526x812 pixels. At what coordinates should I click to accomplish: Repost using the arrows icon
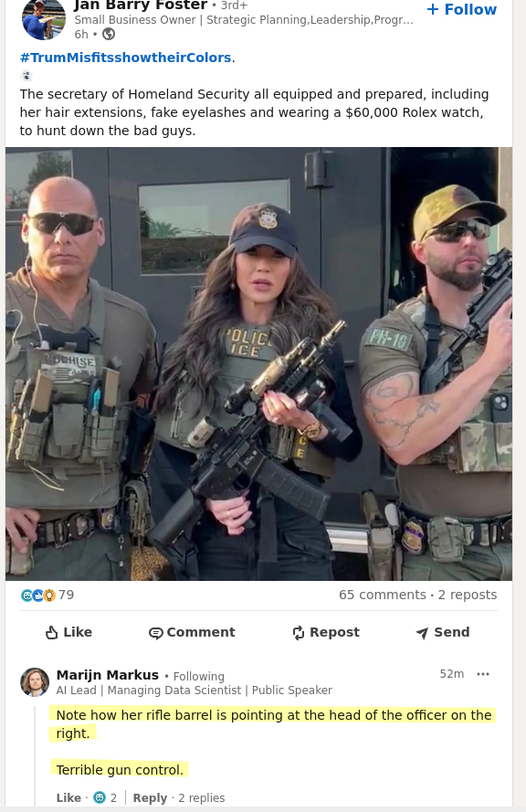tap(299, 633)
